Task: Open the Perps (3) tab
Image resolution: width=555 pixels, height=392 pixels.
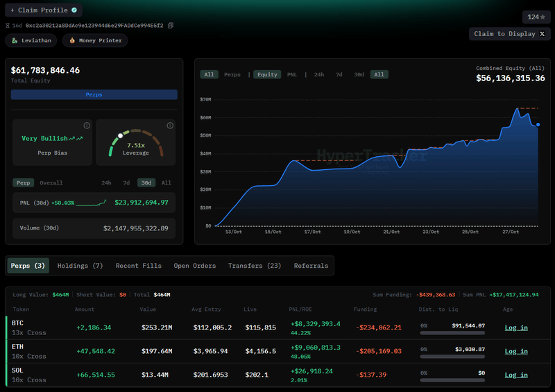Action: [28, 266]
